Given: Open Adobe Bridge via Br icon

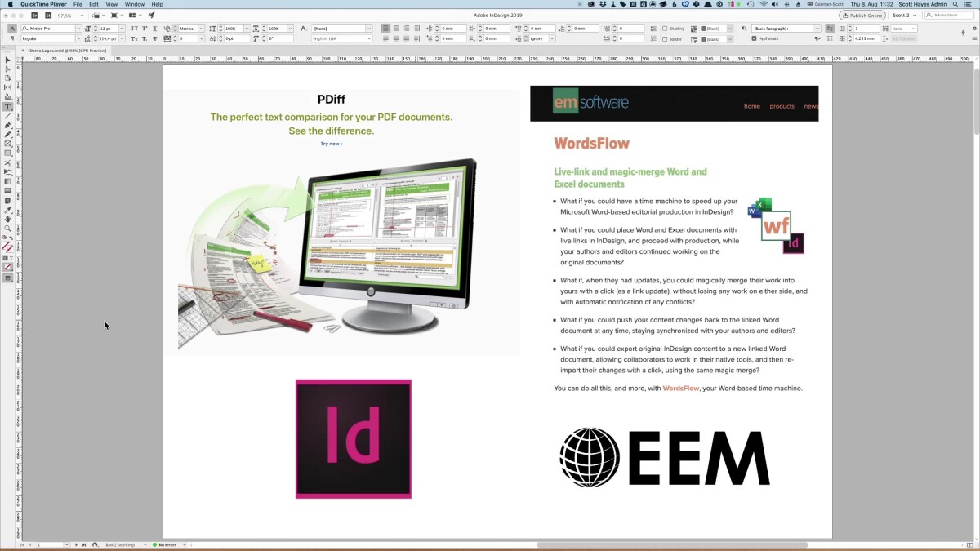Looking at the screenshot, I should coord(33,15).
